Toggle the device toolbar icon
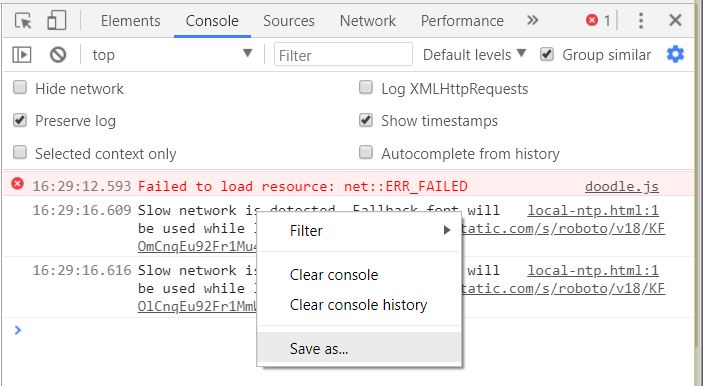 (x=56, y=20)
